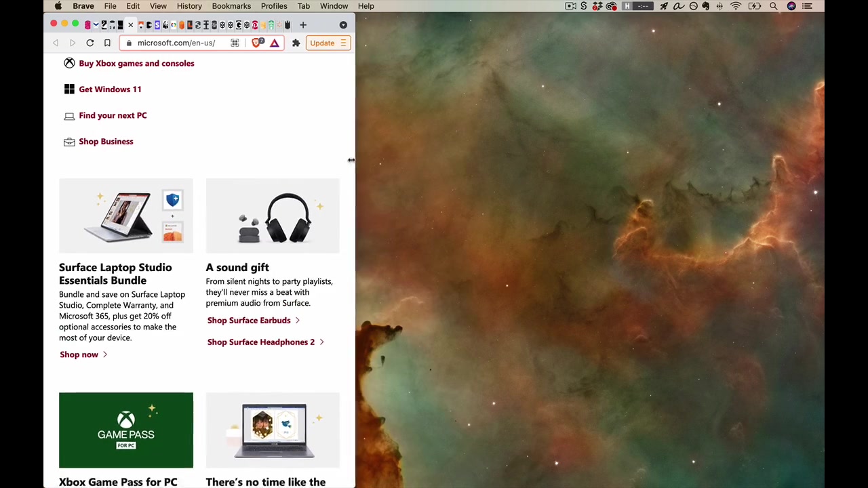Image resolution: width=868 pixels, height=488 pixels.
Task: Open the Xbox Game Pass green image
Action: point(126,430)
